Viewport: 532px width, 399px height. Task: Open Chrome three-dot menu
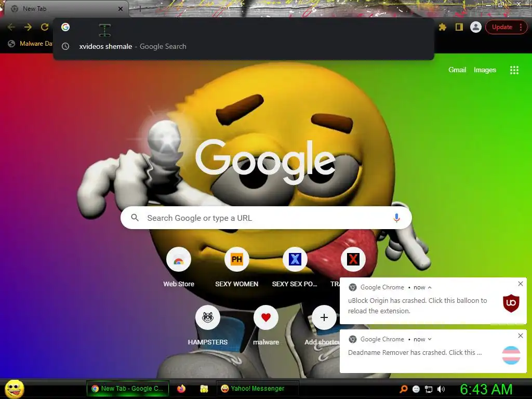[521, 27]
